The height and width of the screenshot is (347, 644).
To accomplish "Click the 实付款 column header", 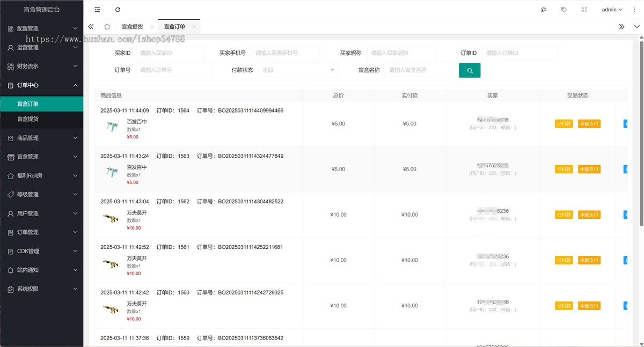I will click(409, 95).
